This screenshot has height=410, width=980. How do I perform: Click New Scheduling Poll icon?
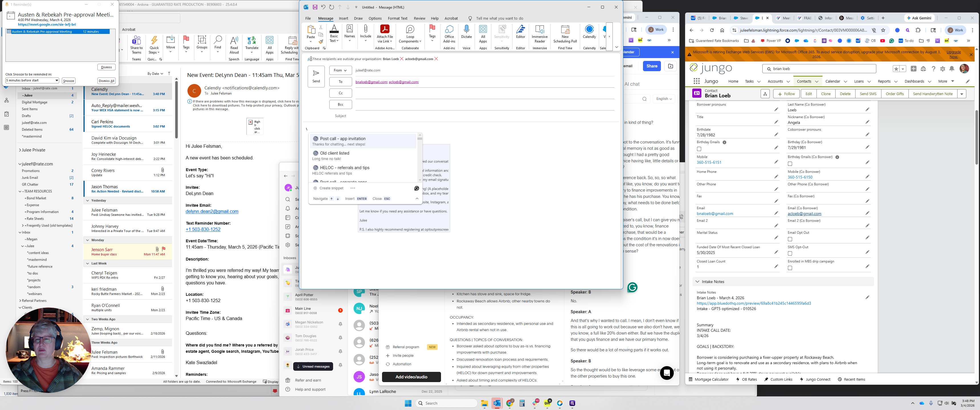pos(565,30)
